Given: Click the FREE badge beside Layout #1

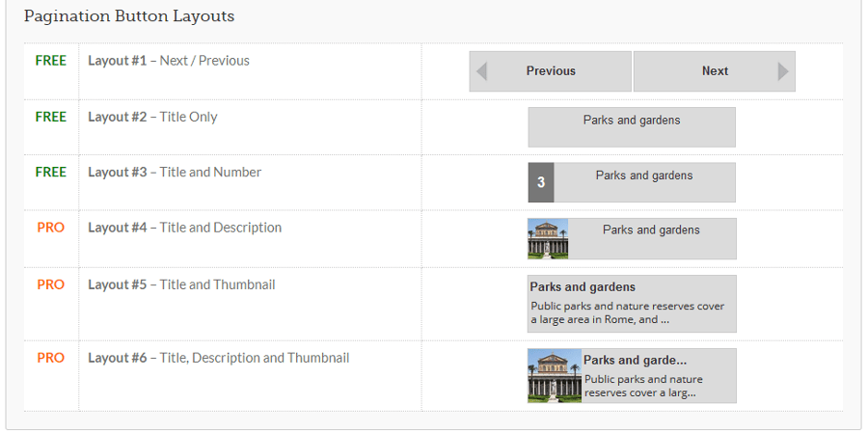Looking at the screenshot, I should point(51,61).
